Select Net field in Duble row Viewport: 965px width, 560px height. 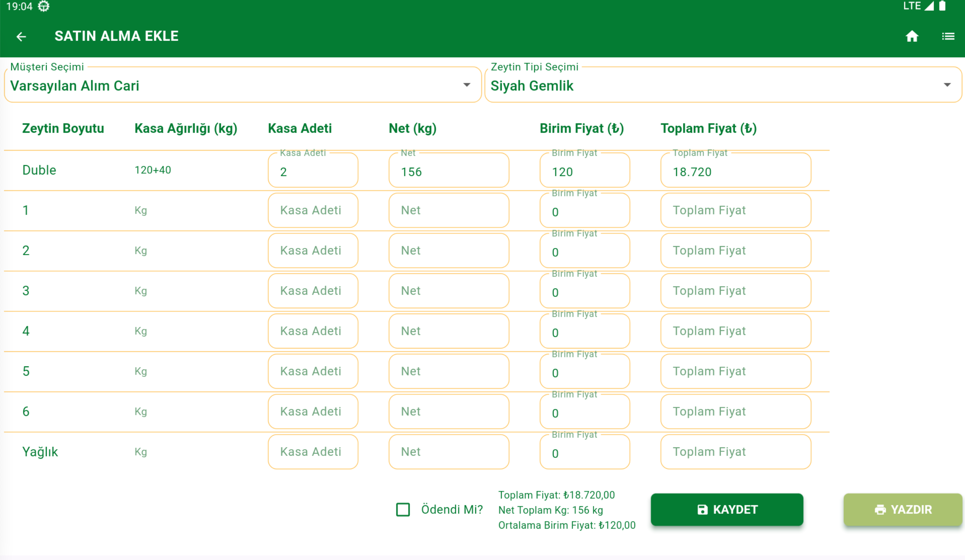point(449,171)
